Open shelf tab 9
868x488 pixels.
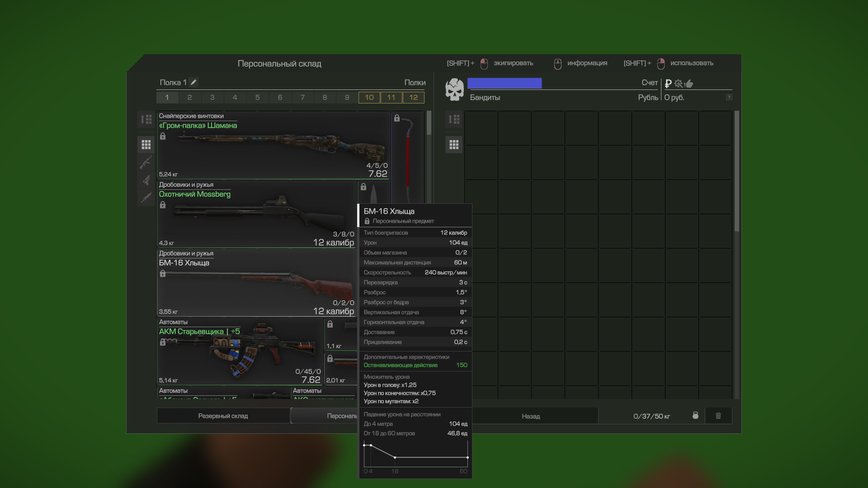click(x=347, y=97)
